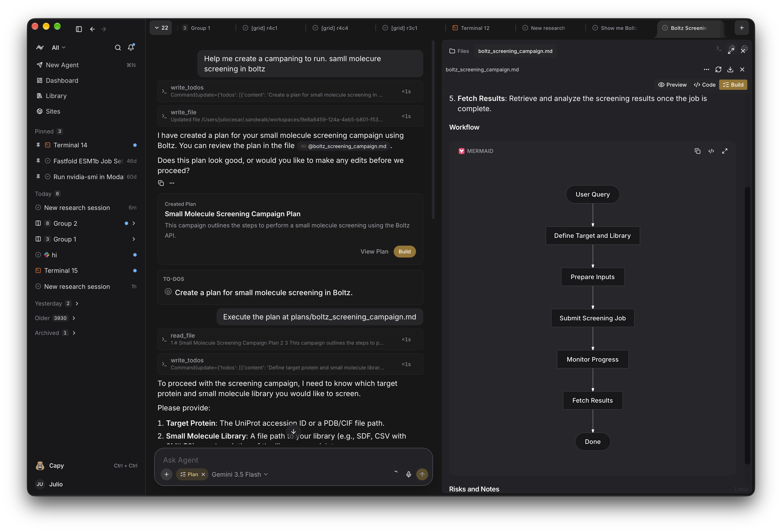Add attachment with plus button

[x=166, y=474]
